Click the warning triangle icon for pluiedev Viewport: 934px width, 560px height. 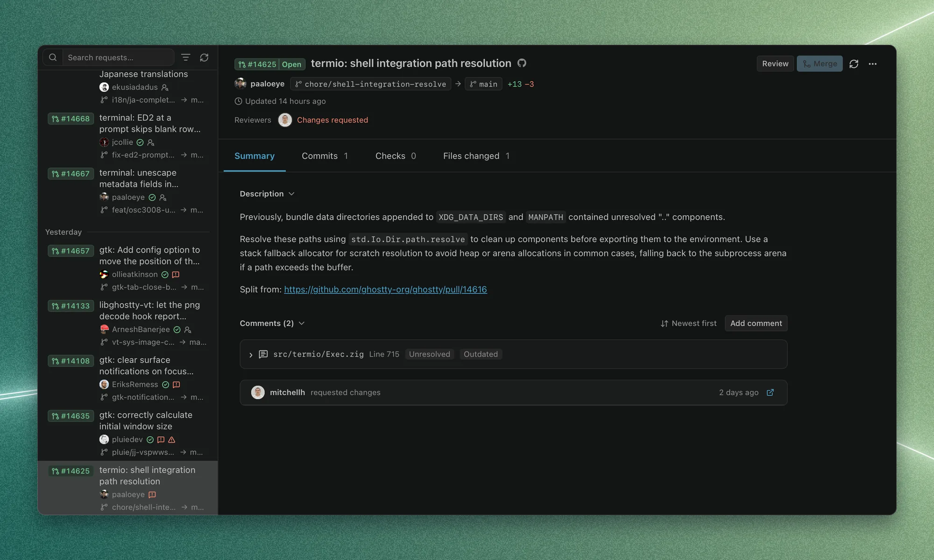point(172,440)
